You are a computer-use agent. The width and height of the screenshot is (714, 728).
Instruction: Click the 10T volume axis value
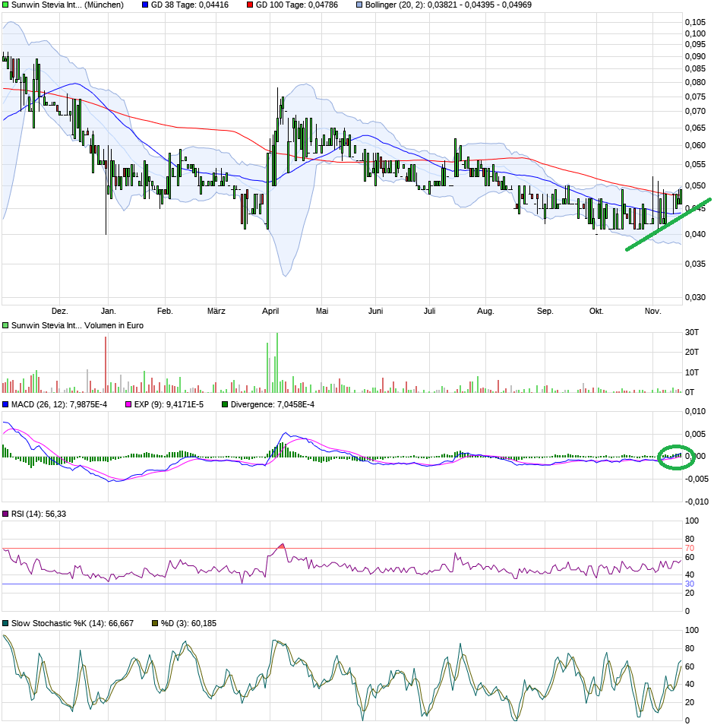coord(692,372)
